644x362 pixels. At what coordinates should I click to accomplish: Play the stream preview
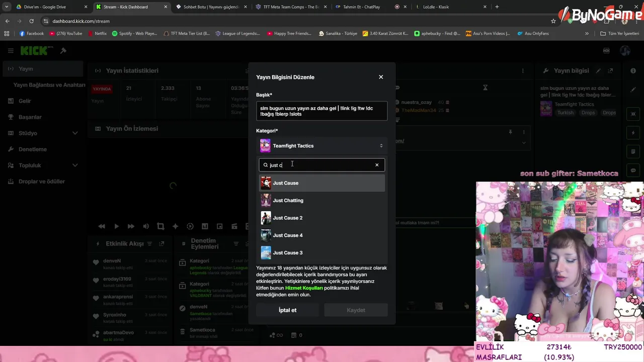(116, 227)
